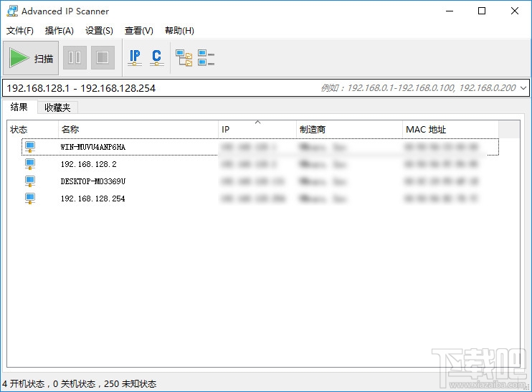
Task: Click computer icon of DESKTOP-M03369U
Action: 30,181
